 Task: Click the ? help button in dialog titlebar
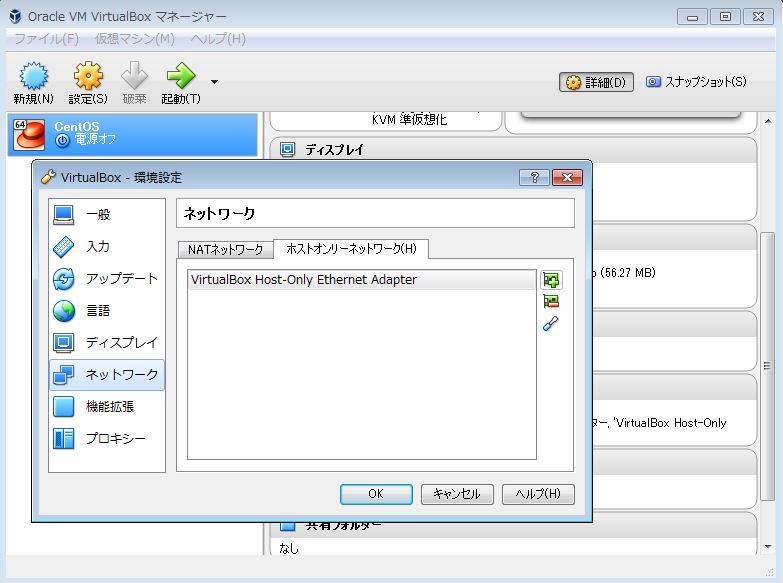(534, 177)
